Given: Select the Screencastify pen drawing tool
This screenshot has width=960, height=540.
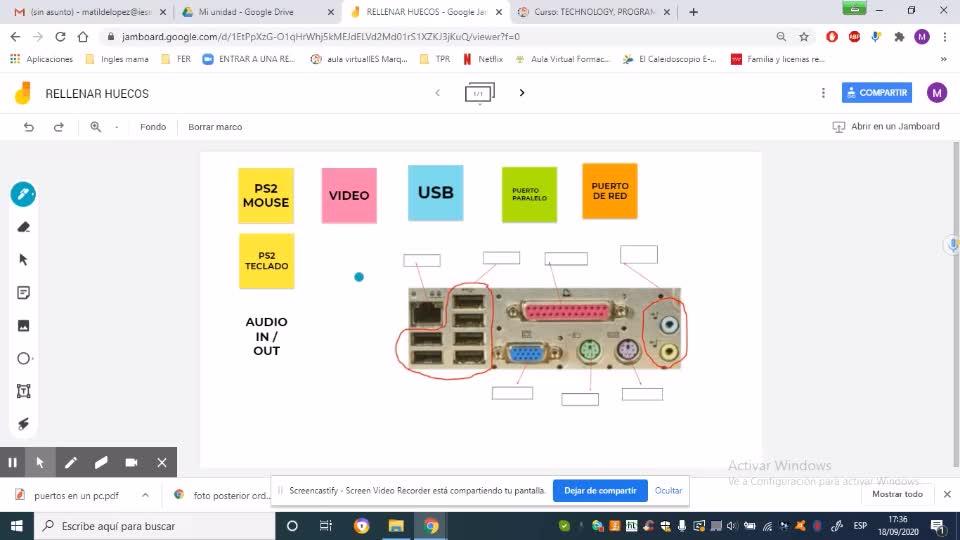Looking at the screenshot, I should click(x=70, y=463).
